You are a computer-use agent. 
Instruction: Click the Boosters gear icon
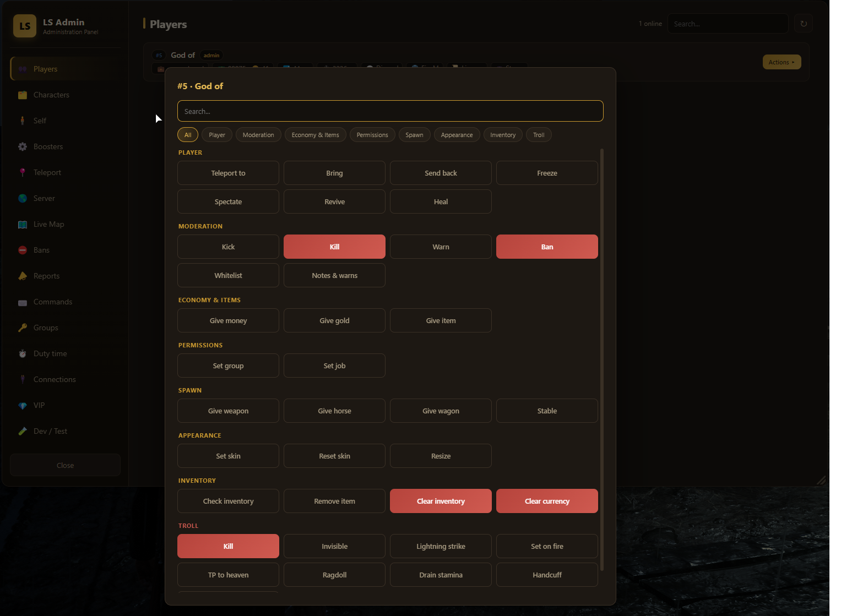pos(23,146)
